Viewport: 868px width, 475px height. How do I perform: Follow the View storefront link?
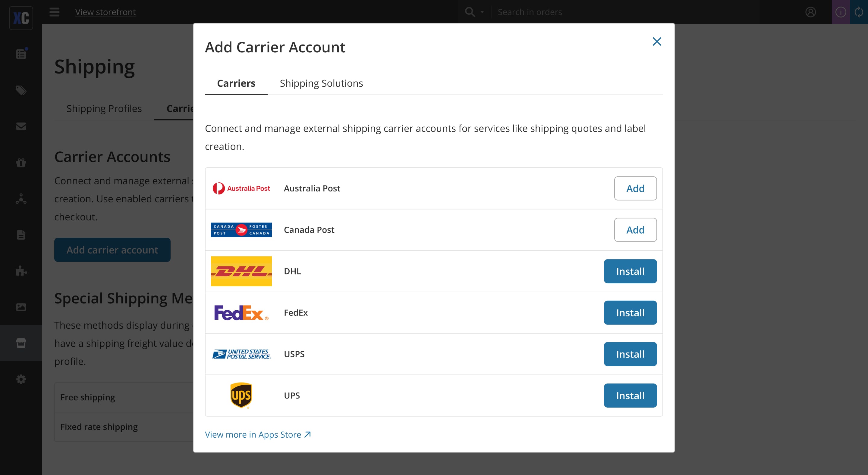tap(105, 12)
